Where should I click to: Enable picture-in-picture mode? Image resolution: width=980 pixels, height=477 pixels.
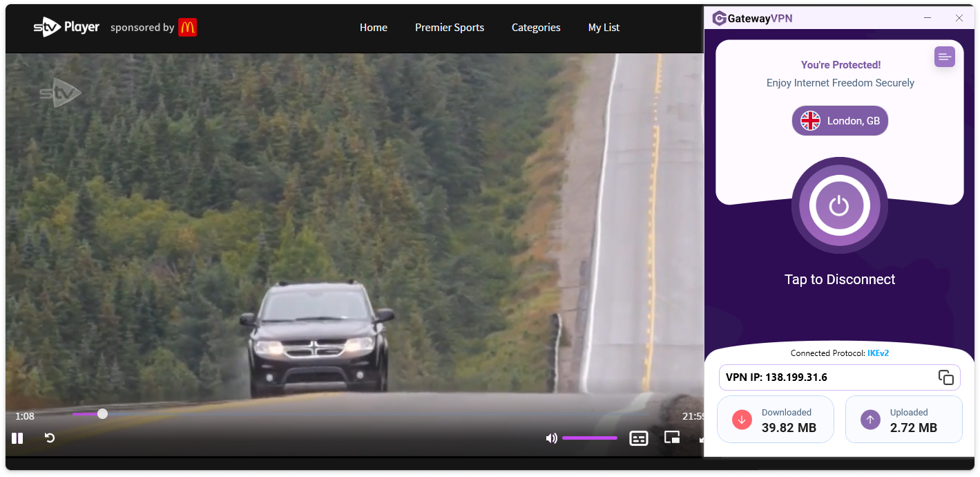(672, 438)
